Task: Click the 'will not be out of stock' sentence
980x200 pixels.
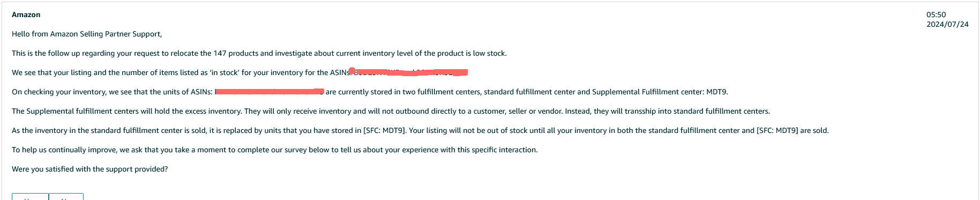Action: (x=619, y=130)
